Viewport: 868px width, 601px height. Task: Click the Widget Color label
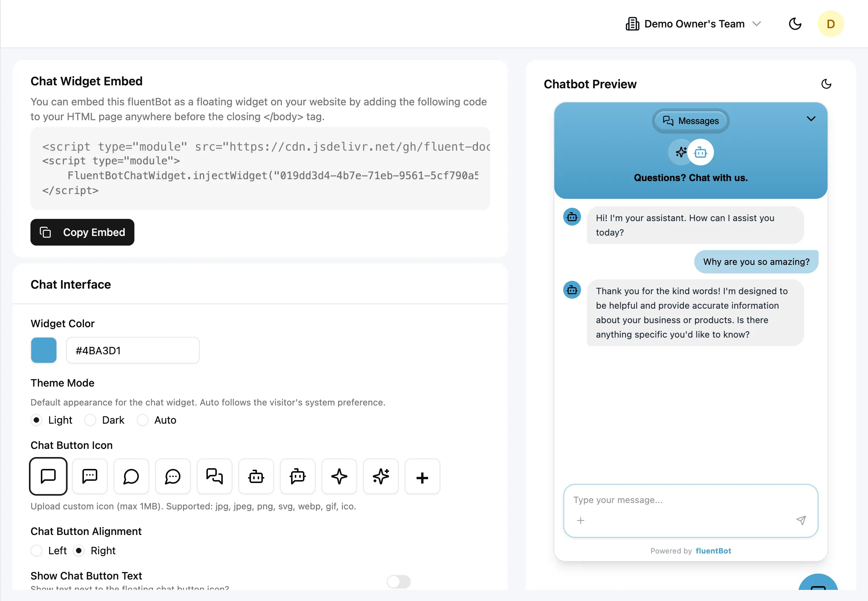(x=62, y=324)
